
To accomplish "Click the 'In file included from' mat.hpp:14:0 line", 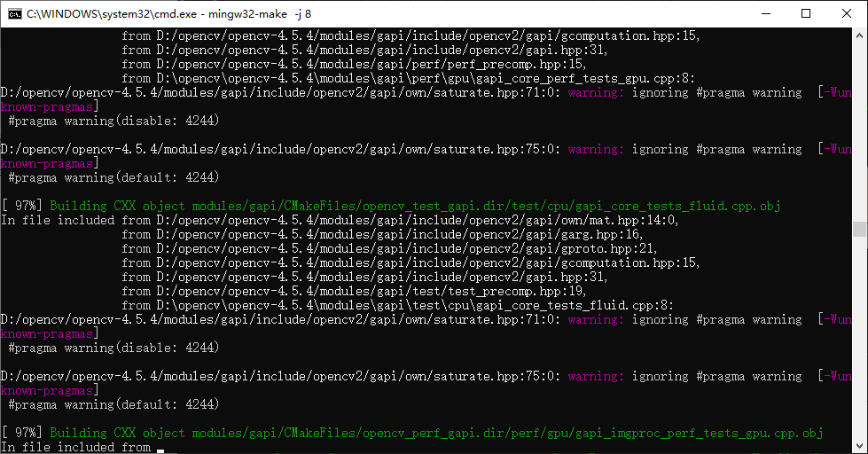I will tap(340, 221).
